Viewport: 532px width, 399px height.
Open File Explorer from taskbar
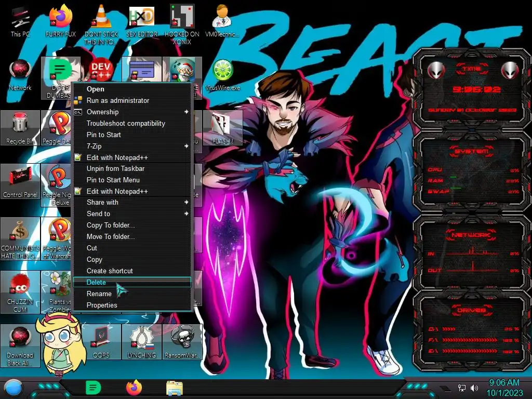[175, 388]
